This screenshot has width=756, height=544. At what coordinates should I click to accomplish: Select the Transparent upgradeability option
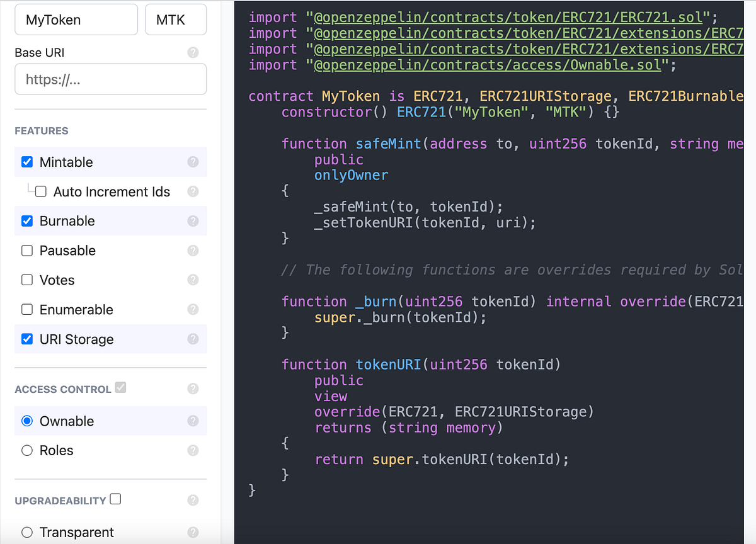(26, 532)
